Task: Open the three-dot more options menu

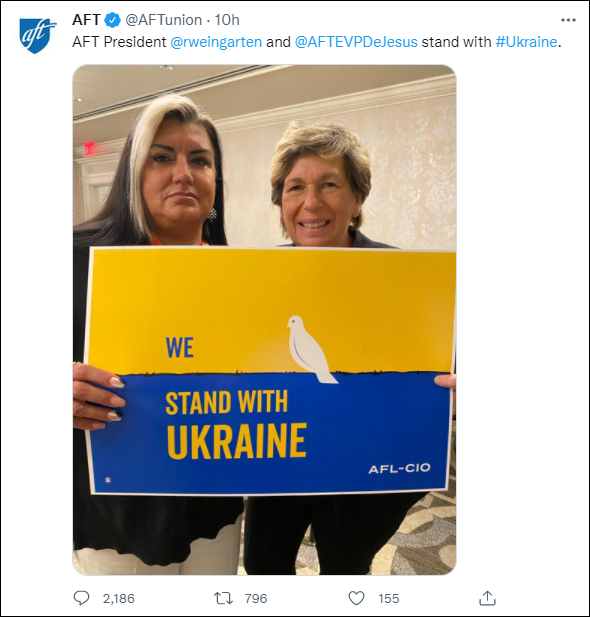Action: point(568,20)
